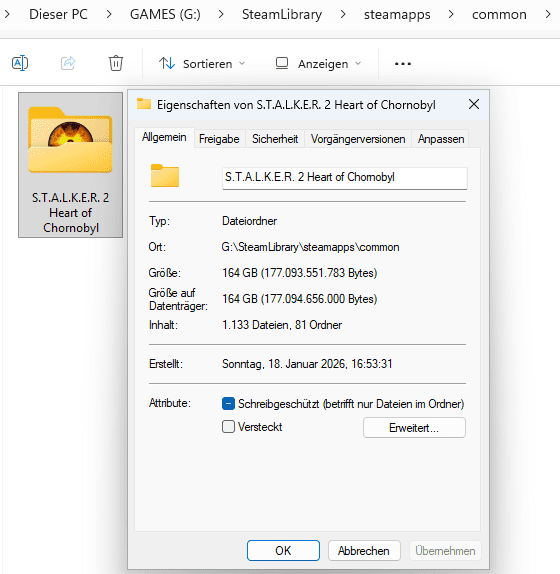Click size value 164 GB (177.093.551.783 Bytes)

pyautogui.click(x=299, y=273)
